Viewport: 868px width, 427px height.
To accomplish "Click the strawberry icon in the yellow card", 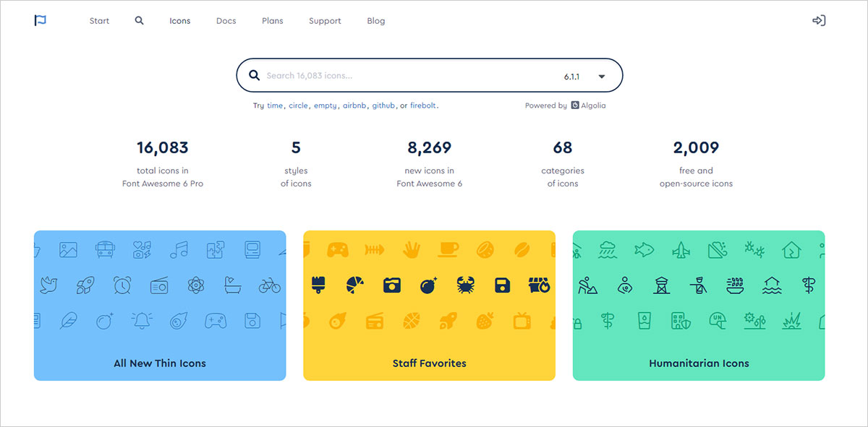I will 485,320.
